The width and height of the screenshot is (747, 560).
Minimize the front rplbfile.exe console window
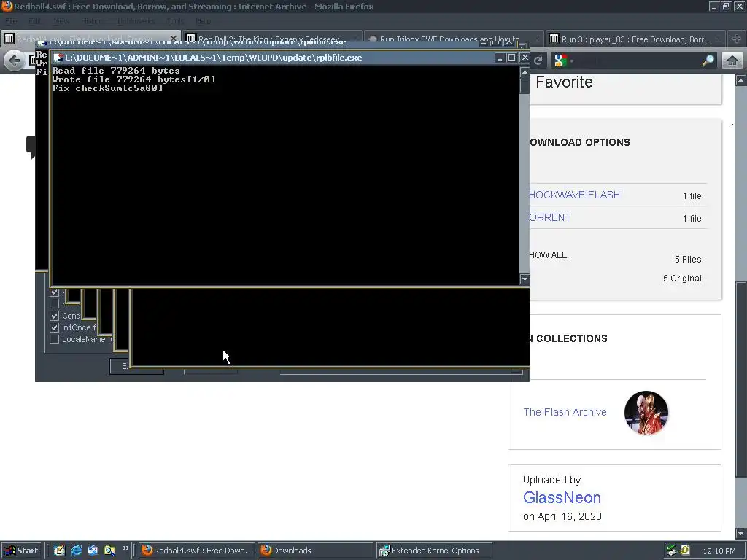(499, 58)
